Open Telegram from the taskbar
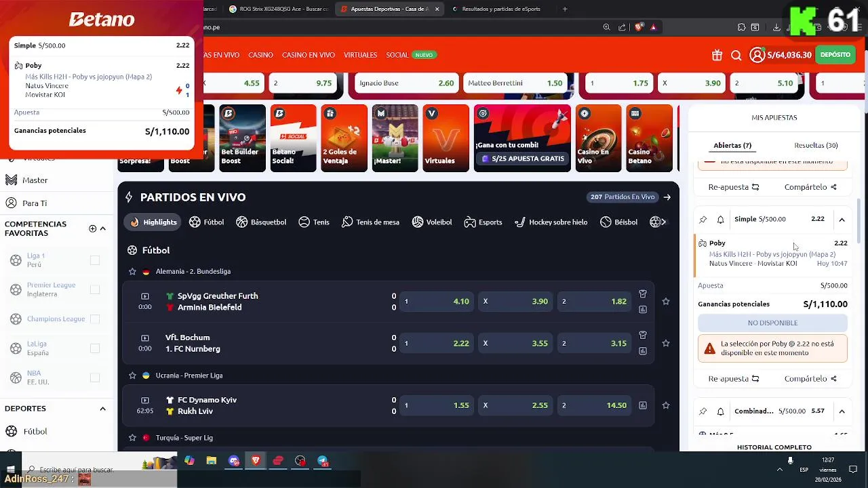Screen dimensions: 868x488 (323, 461)
